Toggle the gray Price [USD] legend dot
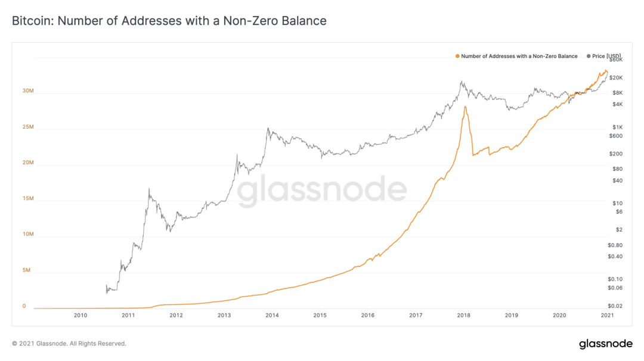This screenshot has height=361, width=644. [x=589, y=56]
